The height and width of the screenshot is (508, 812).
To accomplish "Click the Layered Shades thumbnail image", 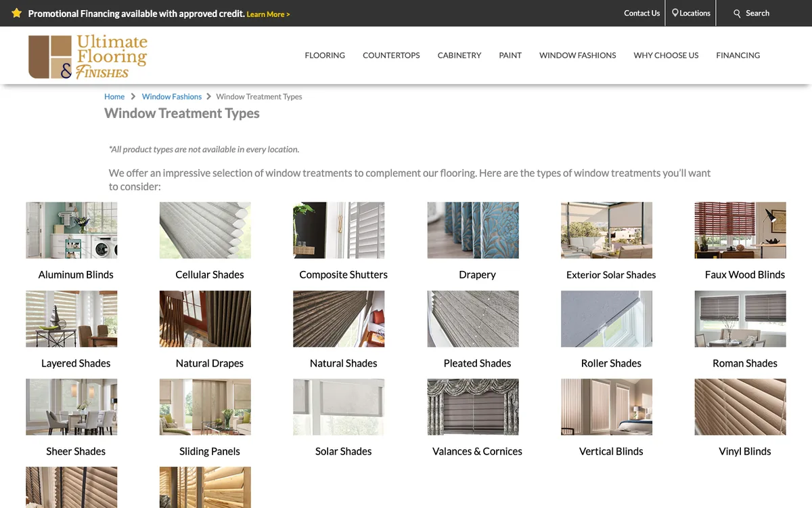I will coord(72,319).
